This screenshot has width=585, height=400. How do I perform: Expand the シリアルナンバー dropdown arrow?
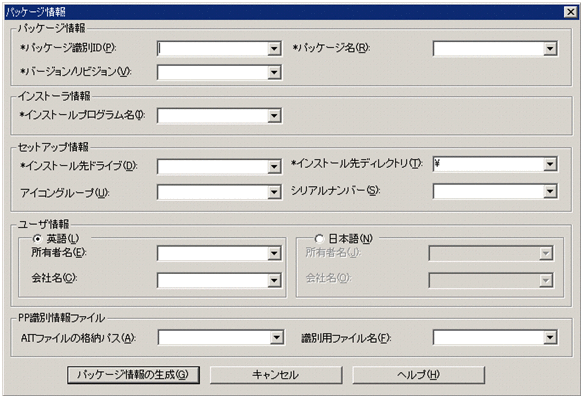[x=550, y=191]
